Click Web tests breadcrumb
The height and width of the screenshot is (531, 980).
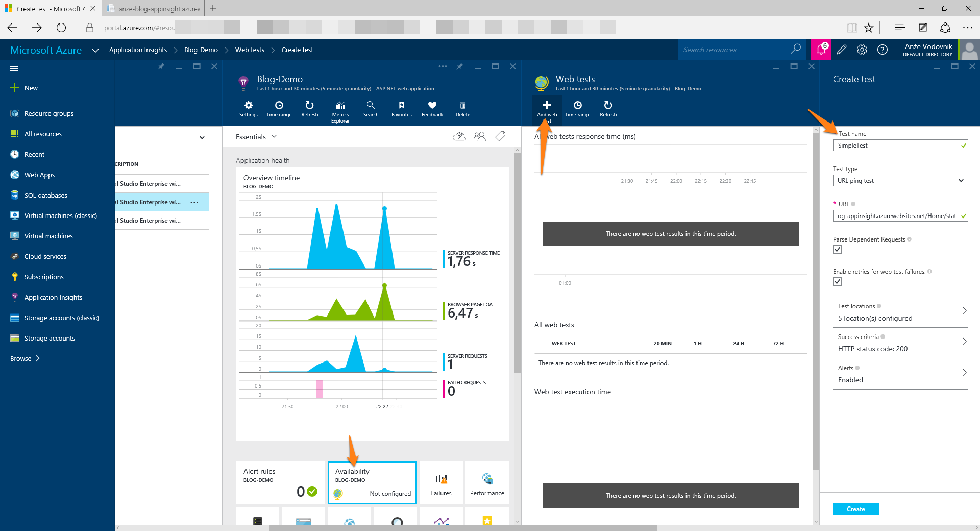[250, 50]
